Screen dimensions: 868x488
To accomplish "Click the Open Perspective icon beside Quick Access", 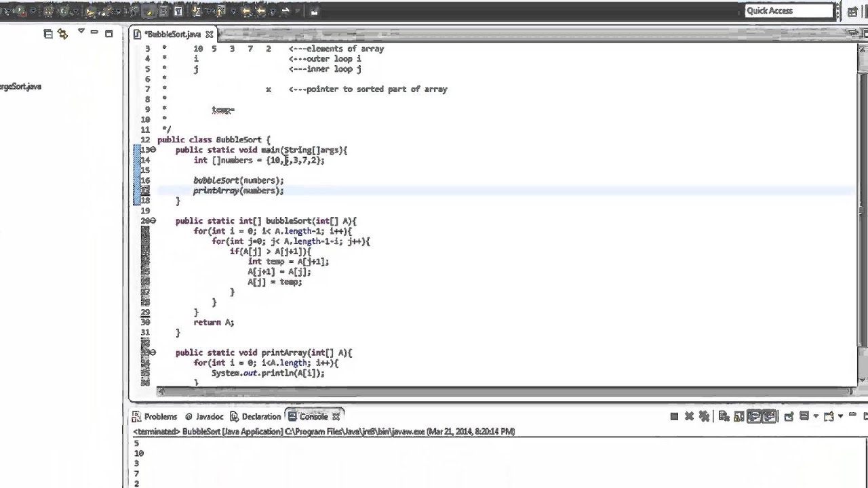I will (x=852, y=11).
